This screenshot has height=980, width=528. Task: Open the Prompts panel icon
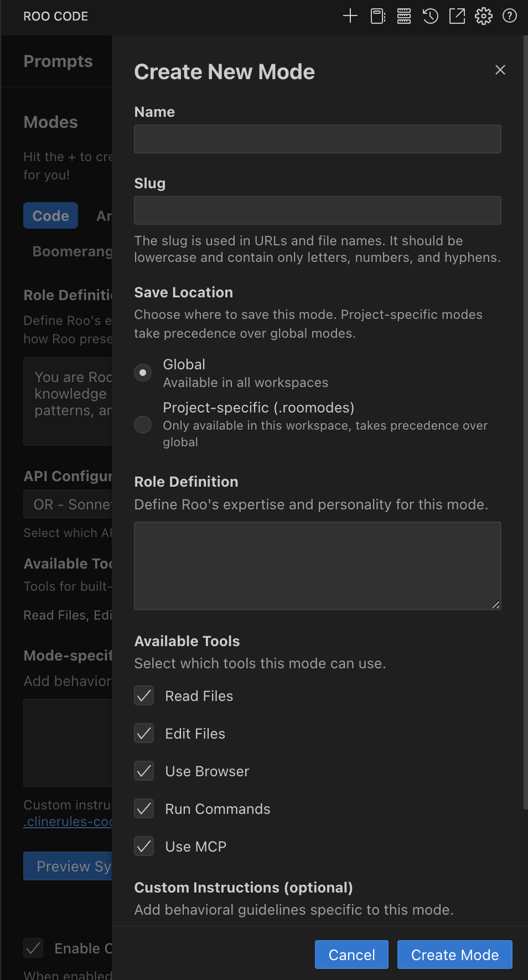377,16
